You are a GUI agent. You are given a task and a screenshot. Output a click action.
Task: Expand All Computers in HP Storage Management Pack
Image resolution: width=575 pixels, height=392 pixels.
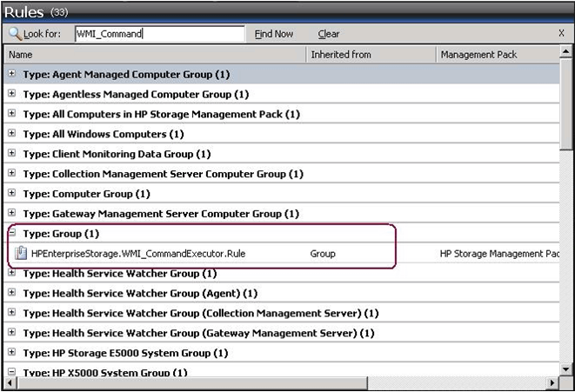pyautogui.click(x=11, y=114)
